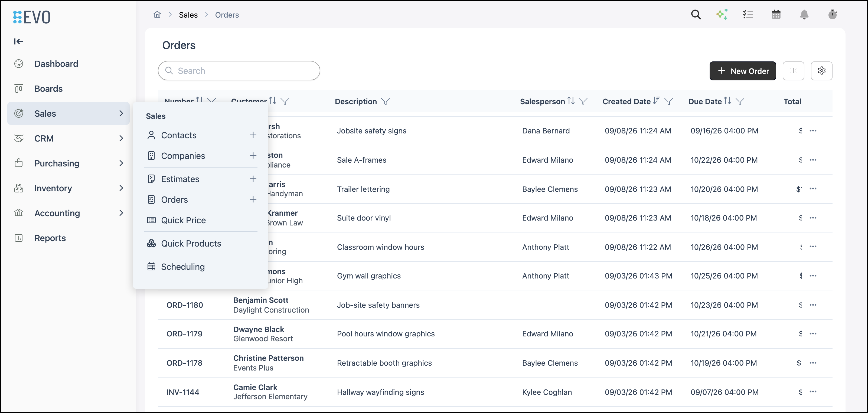Open Estimates from Sales submenu
Viewport: 868px width, 413px height.
(x=180, y=179)
